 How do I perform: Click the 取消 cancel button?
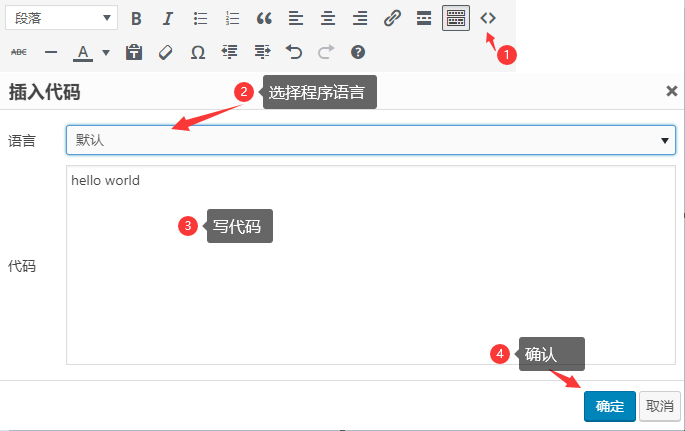click(x=660, y=406)
